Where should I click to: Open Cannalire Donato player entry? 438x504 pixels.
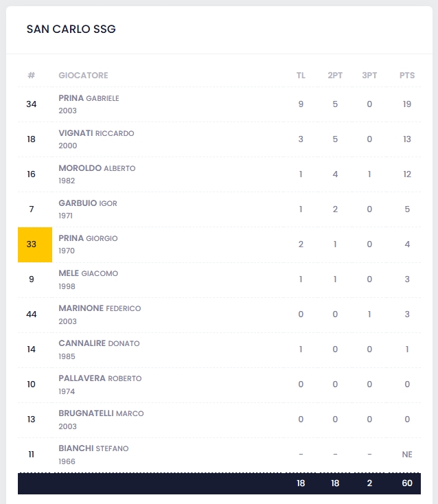[x=99, y=343]
